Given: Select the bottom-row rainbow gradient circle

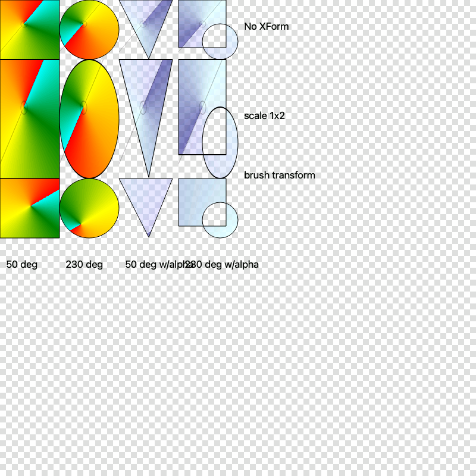Looking at the screenshot, I should (89, 208).
